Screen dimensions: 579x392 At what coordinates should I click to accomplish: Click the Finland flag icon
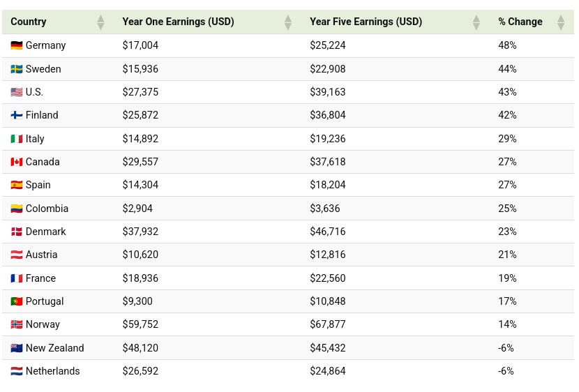coord(17,115)
